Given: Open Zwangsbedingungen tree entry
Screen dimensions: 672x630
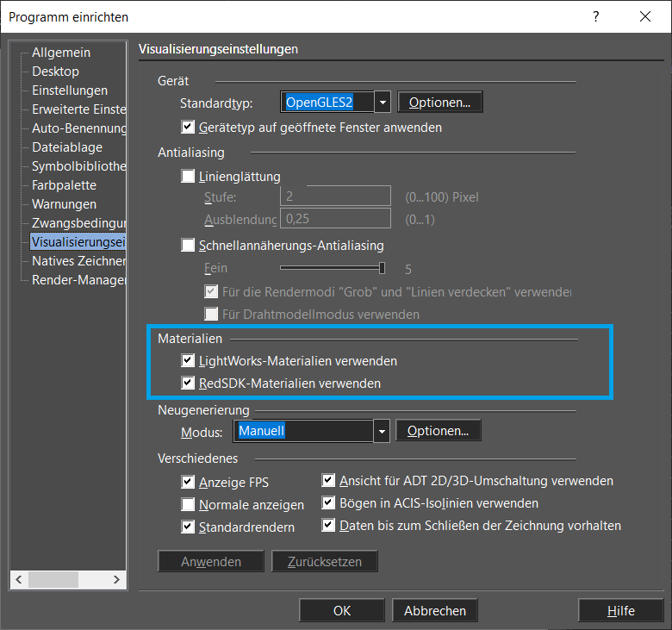Looking at the screenshot, I should coord(79,223).
